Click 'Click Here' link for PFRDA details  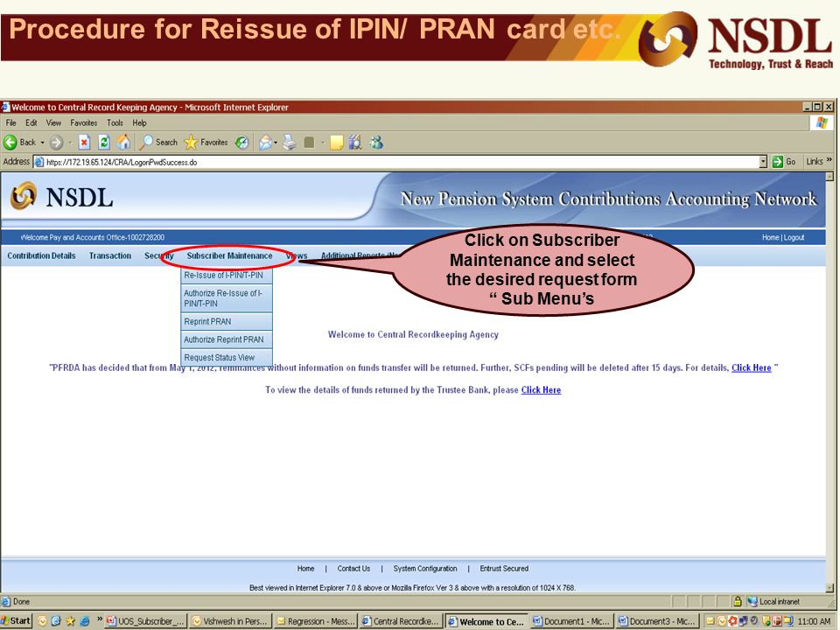[x=751, y=367]
